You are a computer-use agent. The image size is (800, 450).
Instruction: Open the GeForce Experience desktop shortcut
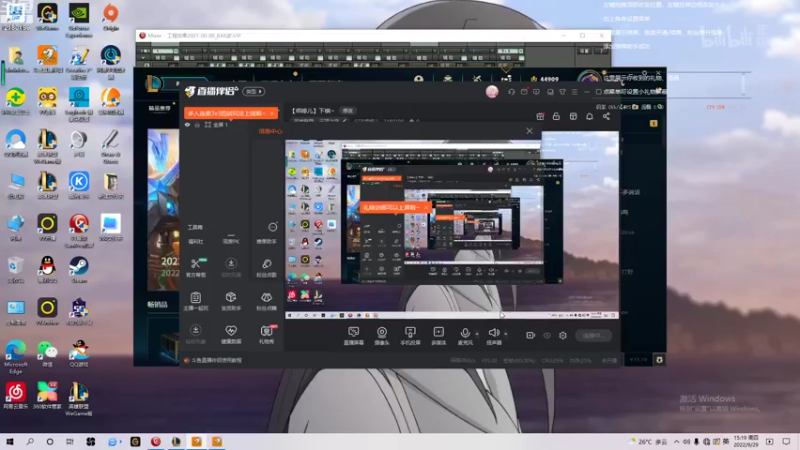(x=79, y=19)
